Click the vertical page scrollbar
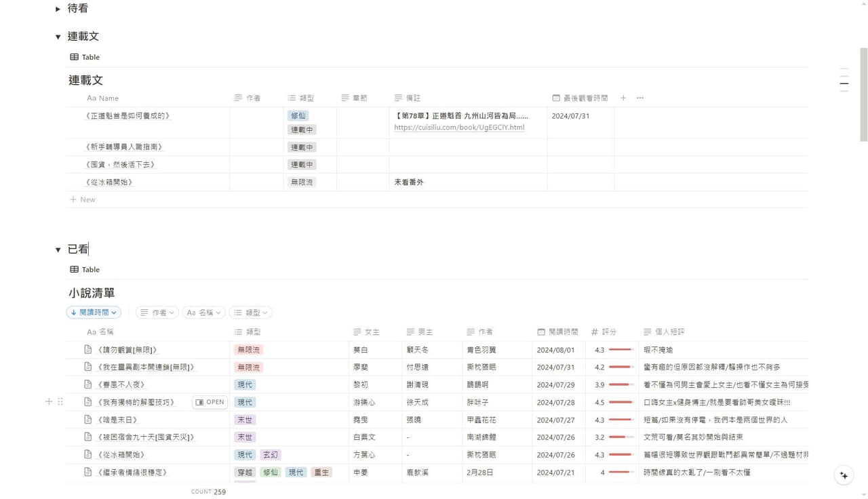868x499 pixels. click(863, 95)
